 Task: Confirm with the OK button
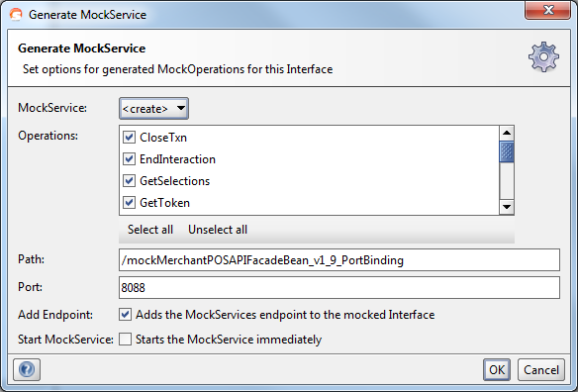tap(497, 369)
